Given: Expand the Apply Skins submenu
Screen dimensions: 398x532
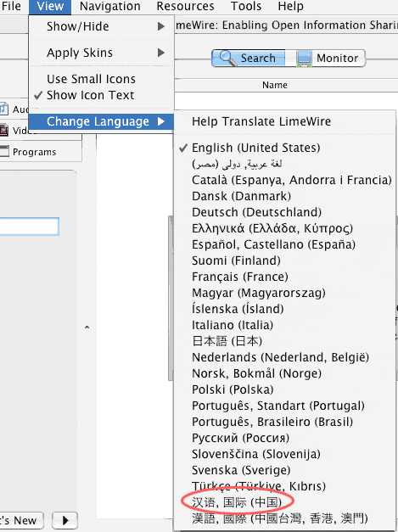Looking at the screenshot, I should [102, 53].
